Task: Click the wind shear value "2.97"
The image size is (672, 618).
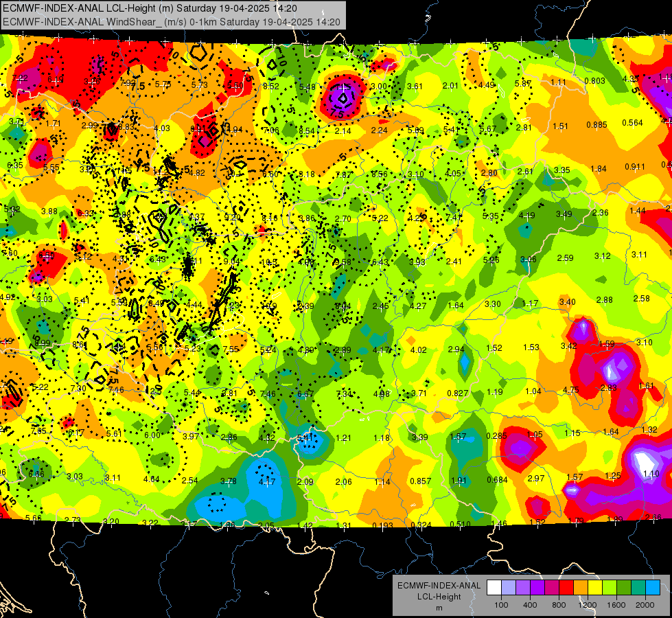Action: click(535, 478)
